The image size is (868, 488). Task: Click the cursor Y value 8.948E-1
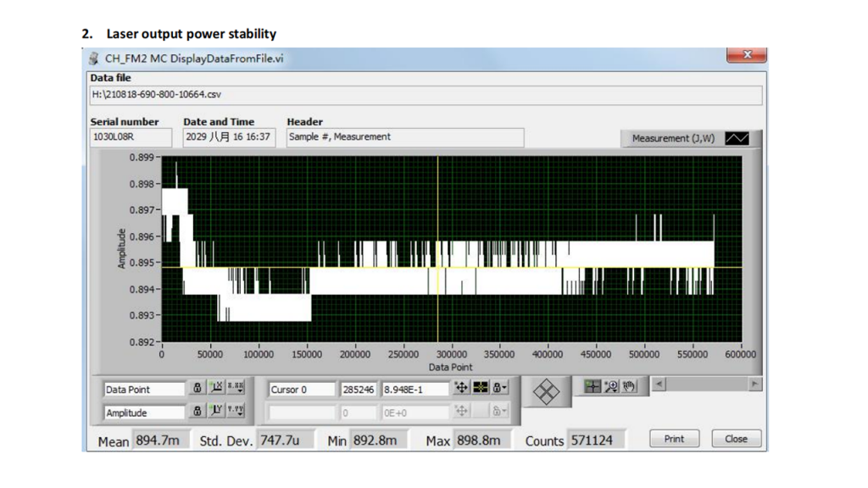pyautogui.click(x=415, y=390)
